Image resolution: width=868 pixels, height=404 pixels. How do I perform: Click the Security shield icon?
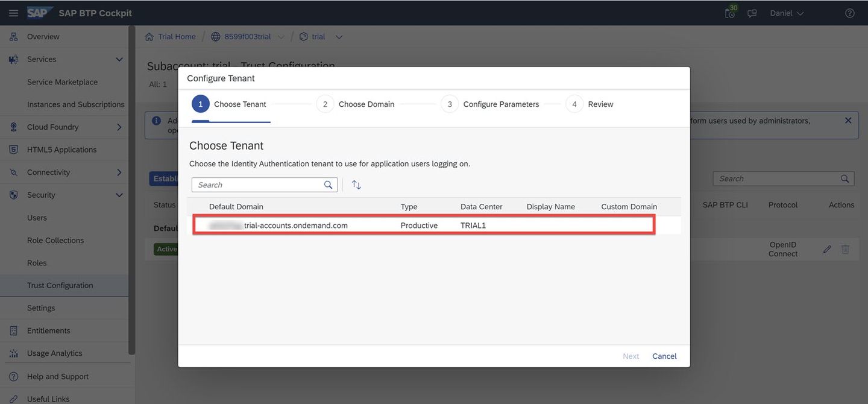[x=13, y=195]
